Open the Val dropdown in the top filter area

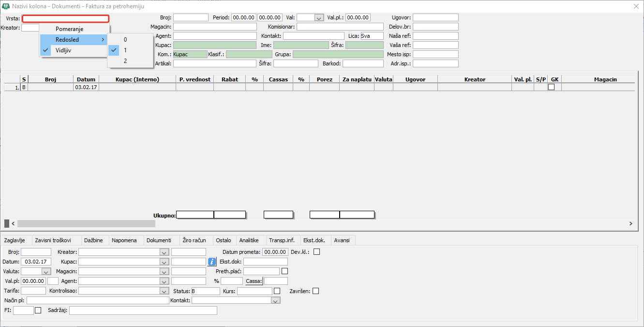tap(319, 18)
